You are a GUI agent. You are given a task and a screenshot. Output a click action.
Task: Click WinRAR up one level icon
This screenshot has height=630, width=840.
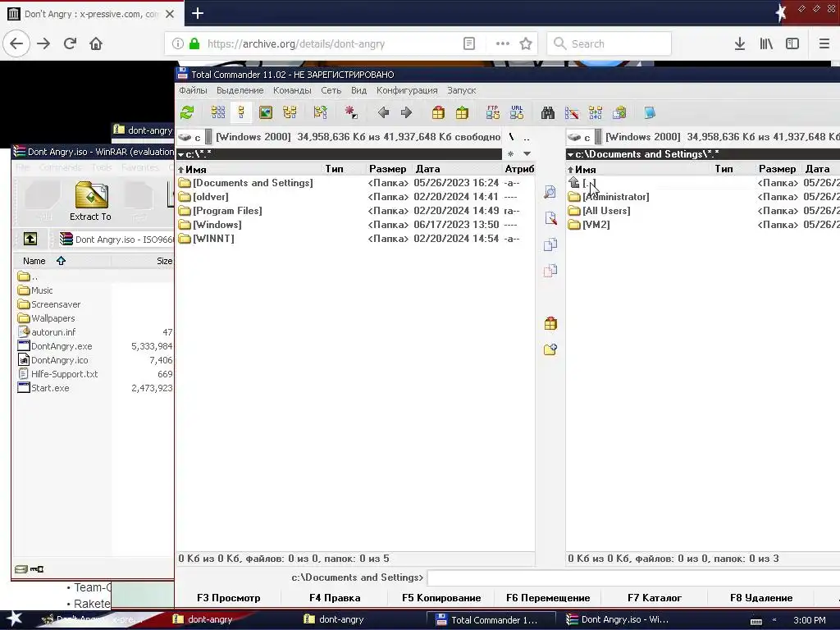(x=30, y=239)
